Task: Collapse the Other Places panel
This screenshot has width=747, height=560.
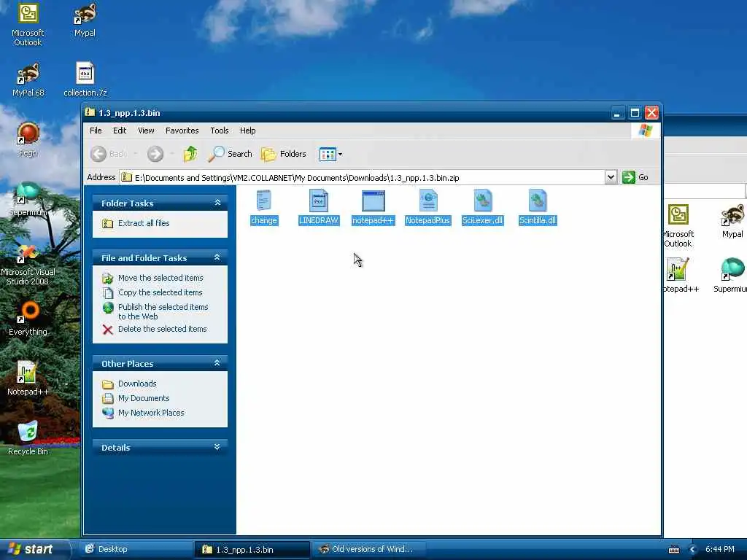Action: pos(217,363)
